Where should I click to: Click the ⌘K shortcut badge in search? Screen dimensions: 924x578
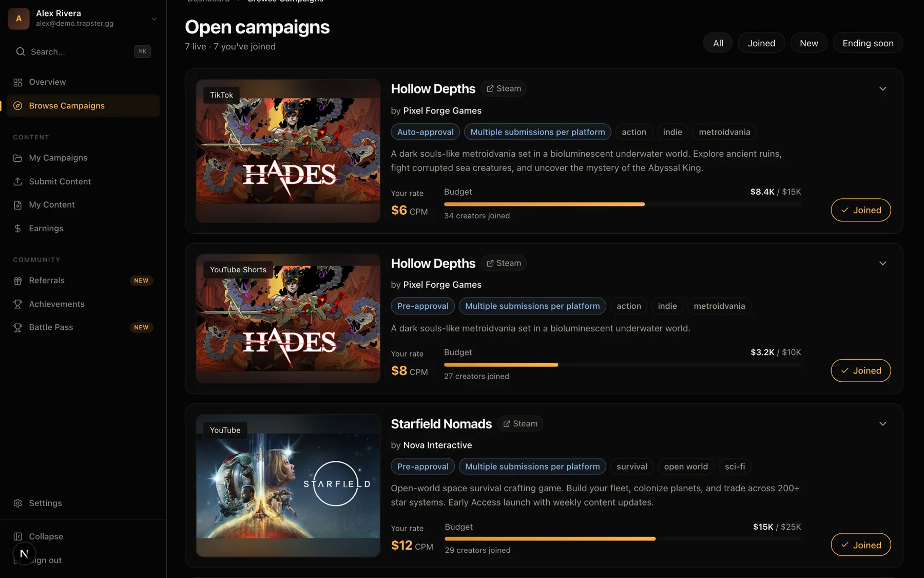coord(142,51)
